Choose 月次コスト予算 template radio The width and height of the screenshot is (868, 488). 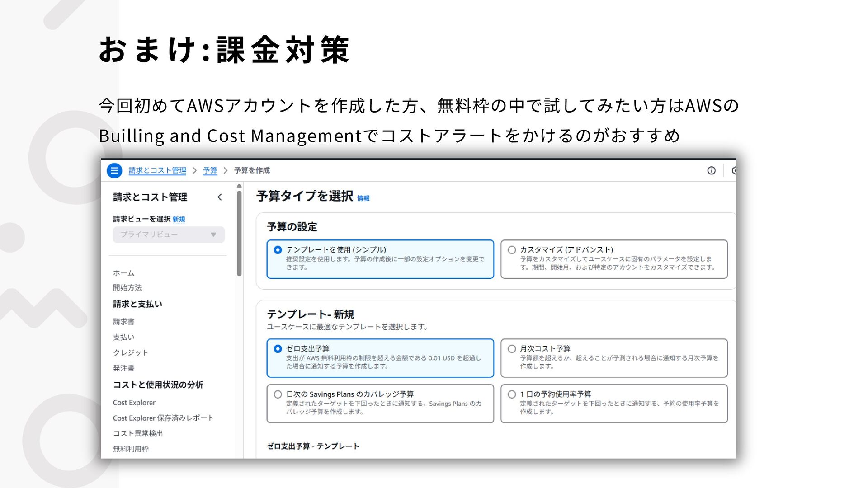(x=512, y=349)
